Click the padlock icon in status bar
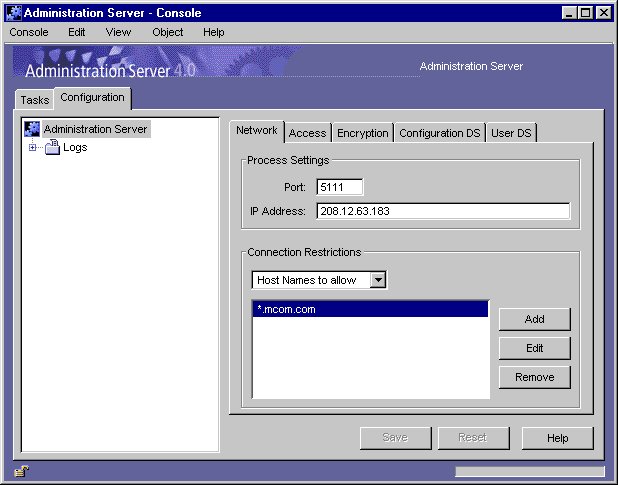 (22, 471)
